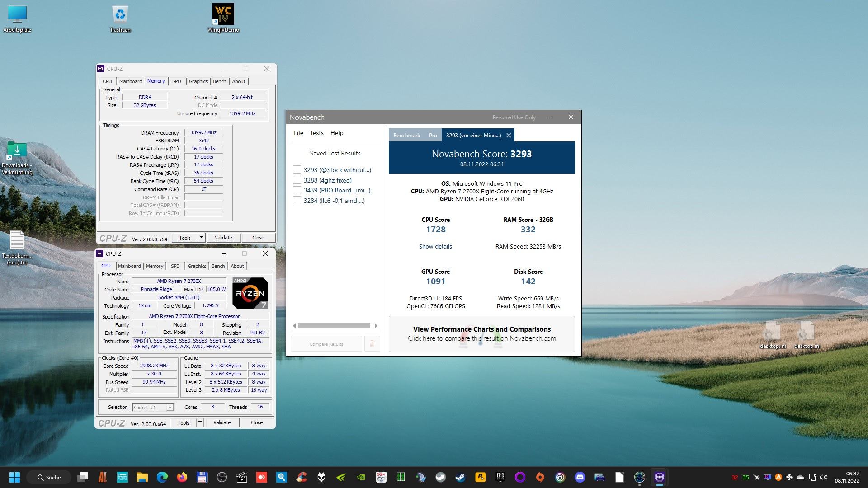Open Microsoft Edge from taskbar
The width and height of the screenshot is (868, 488).
(x=162, y=477)
